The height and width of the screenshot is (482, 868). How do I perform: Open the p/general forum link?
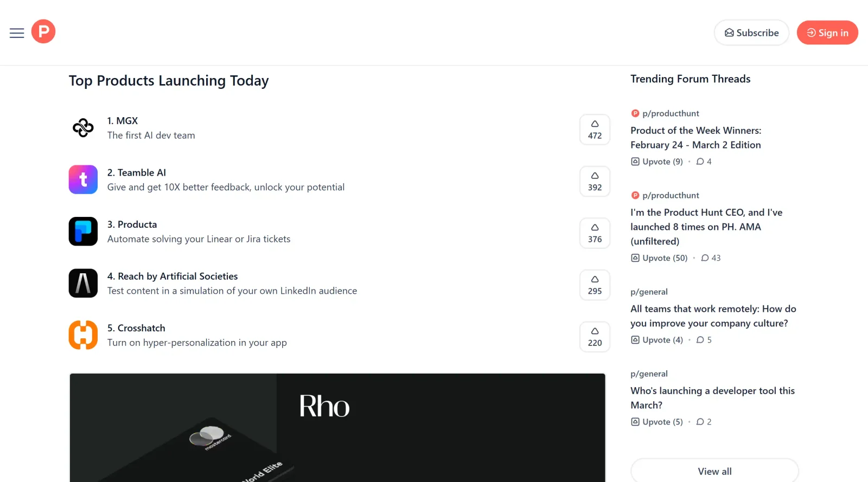click(649, 291)
